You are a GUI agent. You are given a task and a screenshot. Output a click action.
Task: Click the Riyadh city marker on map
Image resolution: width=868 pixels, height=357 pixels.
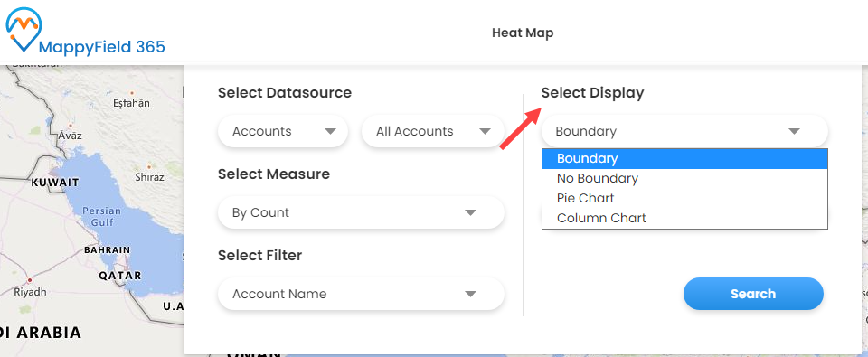click(30, 280)
